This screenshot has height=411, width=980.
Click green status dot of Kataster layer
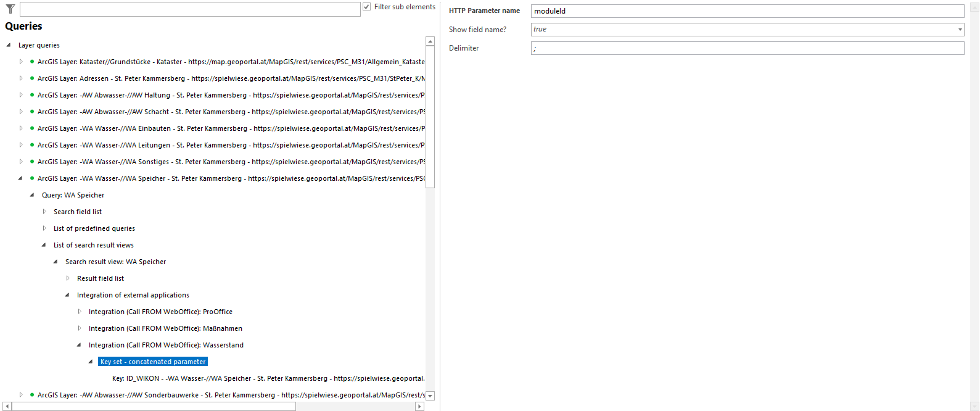32,62
